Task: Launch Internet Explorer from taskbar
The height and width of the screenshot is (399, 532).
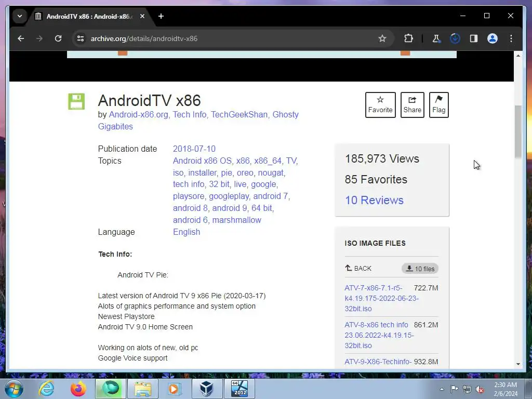Action: pyautogui.click(x=46, y=389)
